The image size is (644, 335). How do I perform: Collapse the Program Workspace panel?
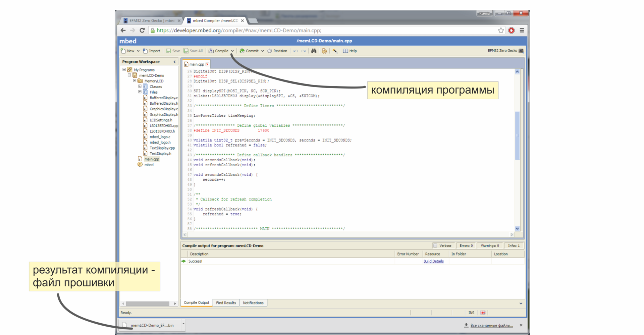point(174,62)
